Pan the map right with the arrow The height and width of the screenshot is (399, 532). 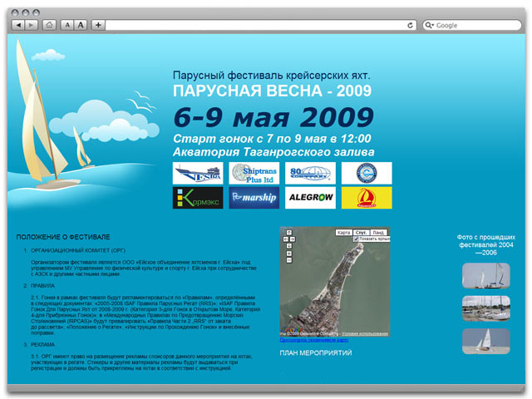(293, 239)
